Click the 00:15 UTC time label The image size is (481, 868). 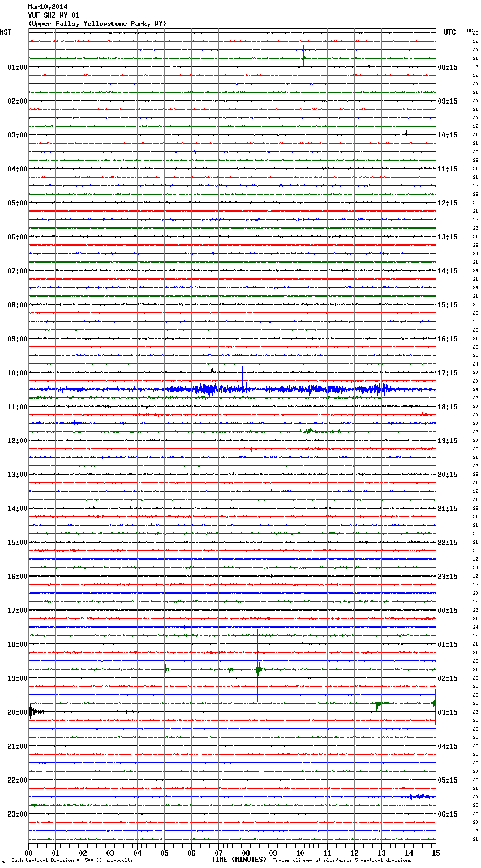click(x=448, y=611)
